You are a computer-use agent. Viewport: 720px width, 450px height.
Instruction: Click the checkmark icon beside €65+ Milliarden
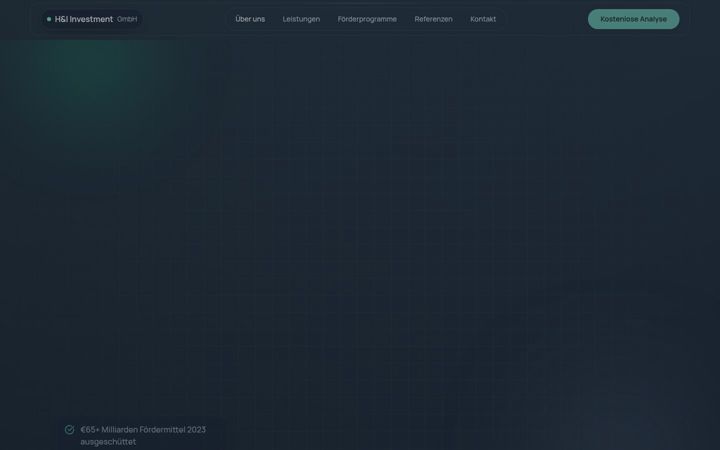(69, 429)
